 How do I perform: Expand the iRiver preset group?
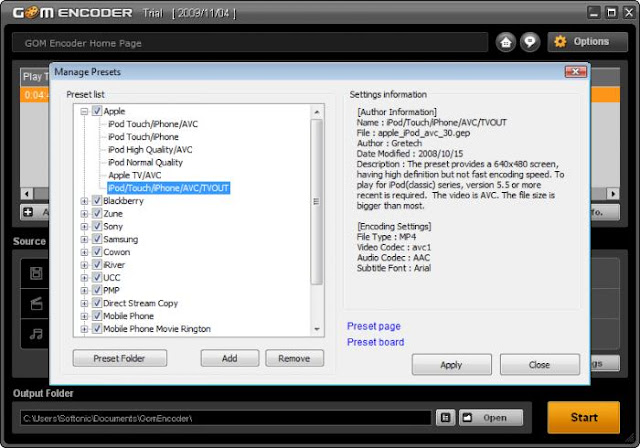(x=84, y=265)
